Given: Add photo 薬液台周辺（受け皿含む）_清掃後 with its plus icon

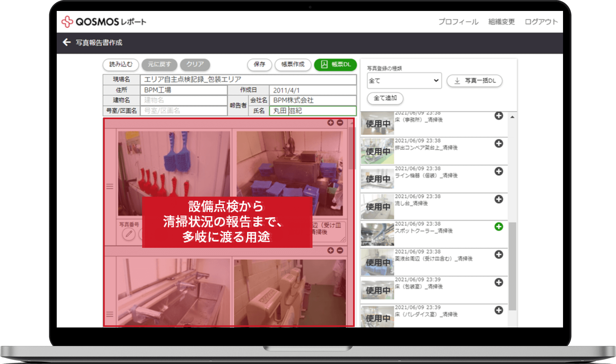Looking at the screenshot, I should (x=499, y=254).
